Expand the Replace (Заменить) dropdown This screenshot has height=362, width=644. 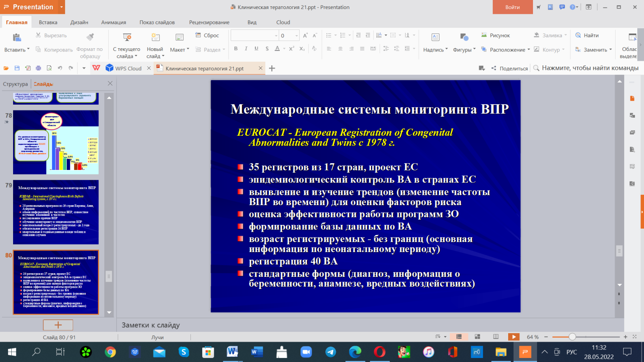[610, 50]
